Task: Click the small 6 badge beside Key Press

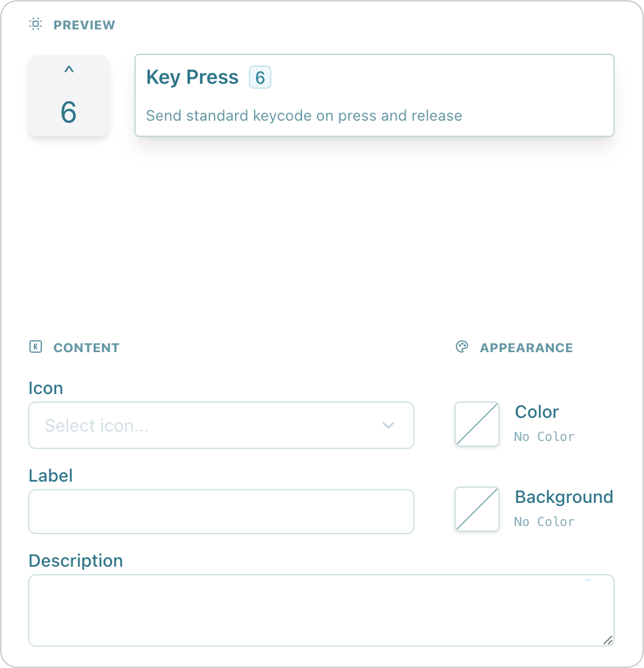Action: click(260, 76)
